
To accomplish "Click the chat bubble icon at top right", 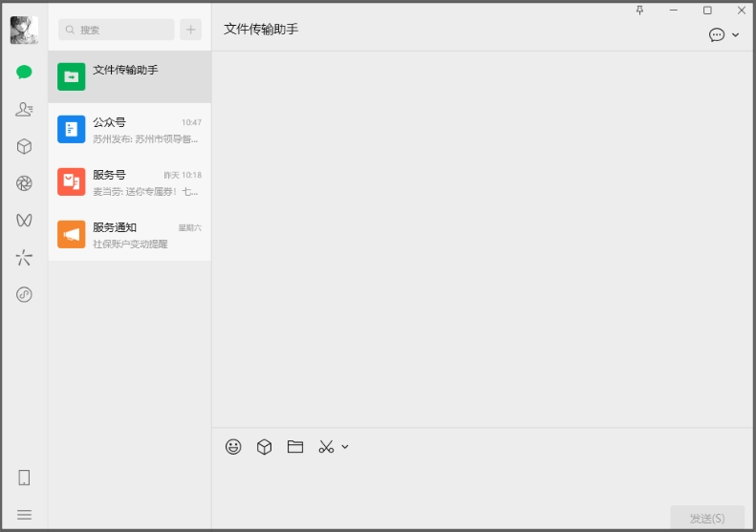I will click(x=717, y=34).
